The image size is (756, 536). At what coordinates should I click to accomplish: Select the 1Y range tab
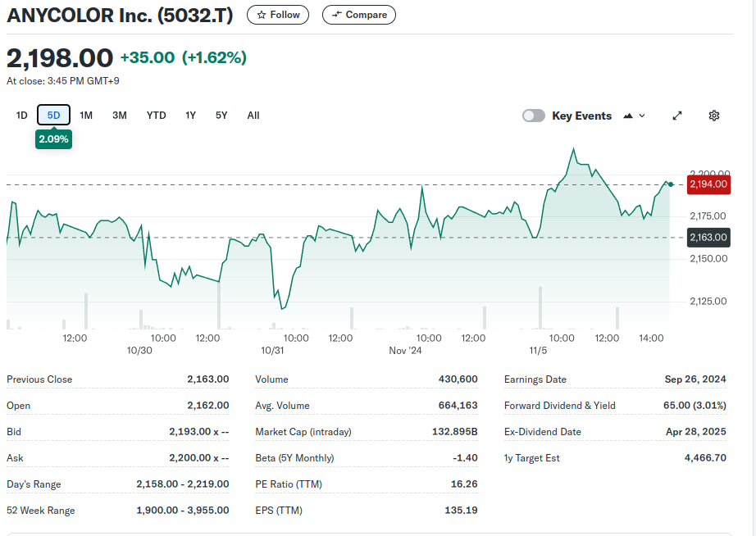[190, 116]
